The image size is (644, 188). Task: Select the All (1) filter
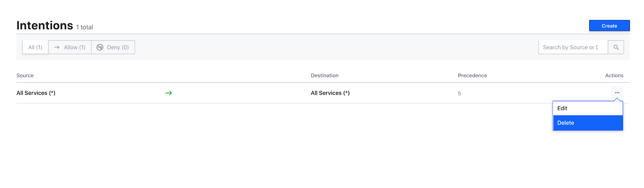click(x=35, y=47)
